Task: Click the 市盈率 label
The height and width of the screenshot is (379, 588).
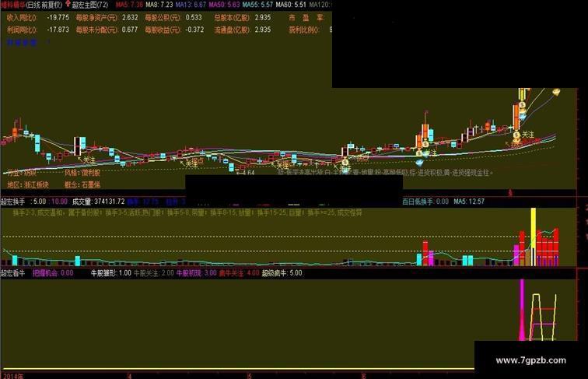Action: 306,18
